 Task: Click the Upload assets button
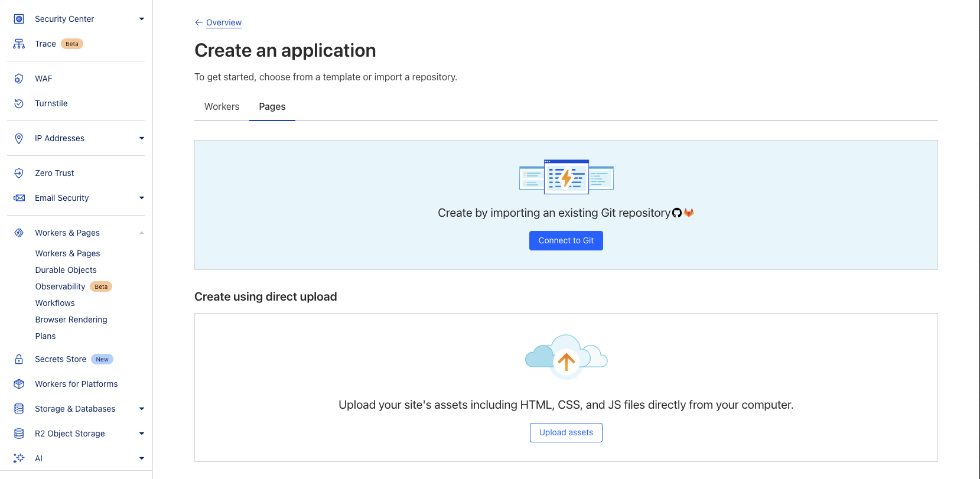point(566,432)
